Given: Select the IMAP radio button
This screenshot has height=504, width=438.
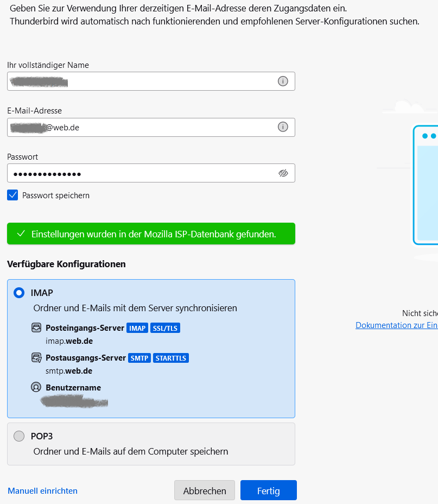Looking at the screenshot, I should coord(19,293).
